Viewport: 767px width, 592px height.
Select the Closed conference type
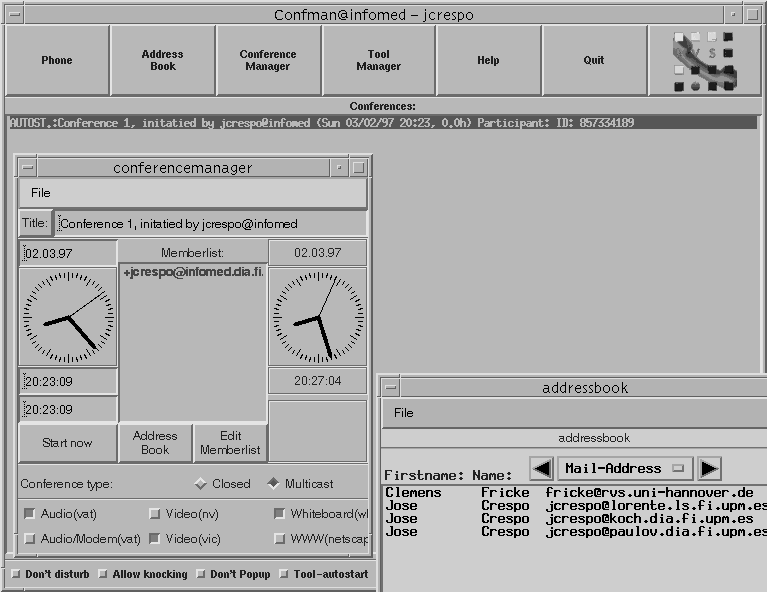click(x=200, y=484)
